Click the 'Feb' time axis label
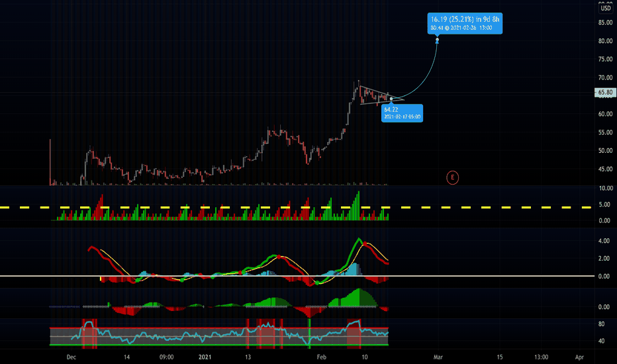617x364 pixels. click(x=322, y=357)
